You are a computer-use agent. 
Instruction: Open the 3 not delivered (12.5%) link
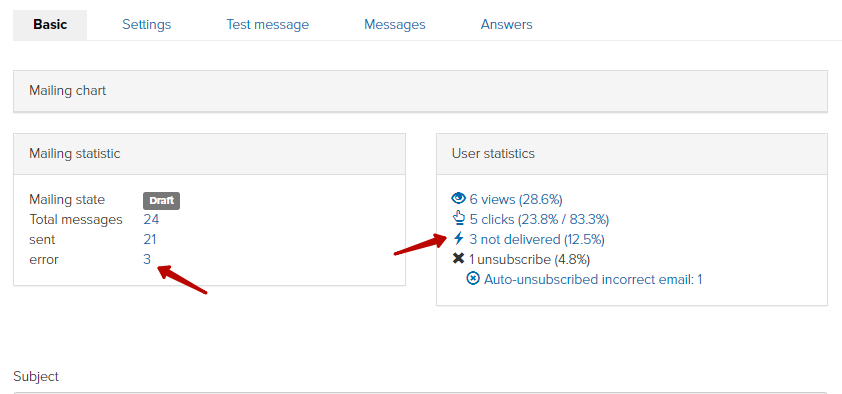[x=537, y=239]
